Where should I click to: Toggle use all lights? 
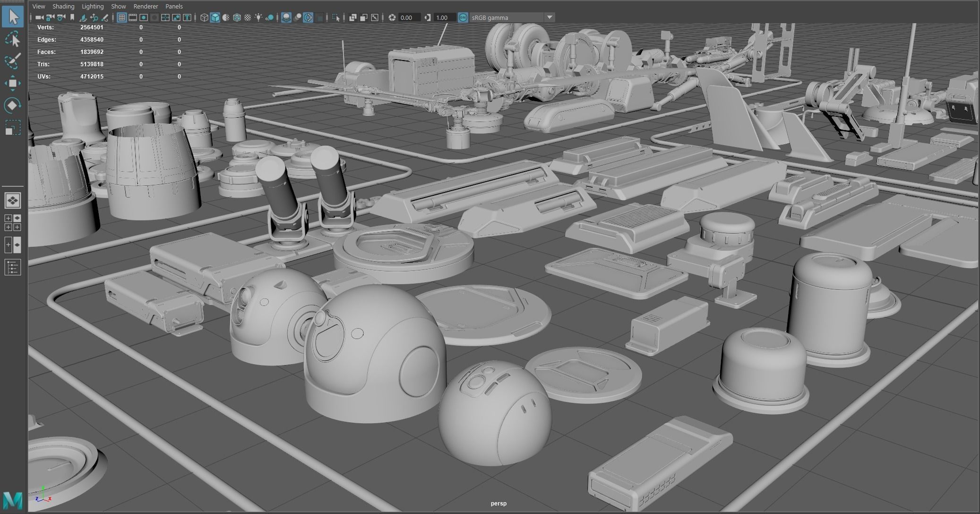[258, 17]
